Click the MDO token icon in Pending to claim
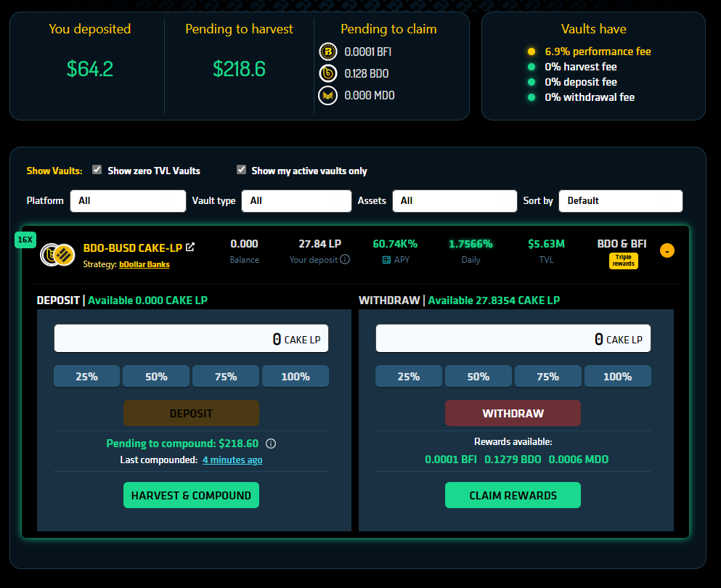This screenshot has width=721, height=588. coord(328,95)
